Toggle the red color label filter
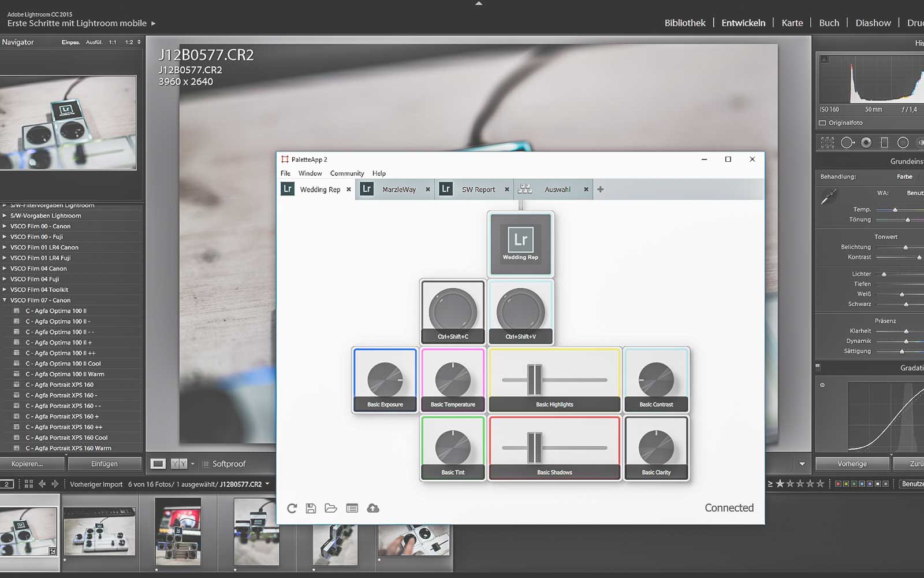 tap(838, 484)
